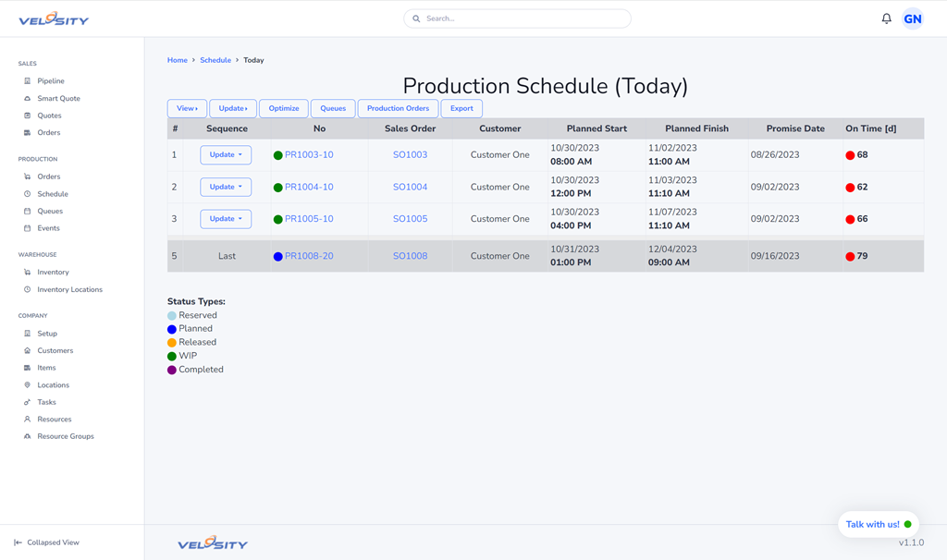Open the Update dropdown in the toolbar
Viewport: 947px width, 560px height.
coord(233,108)
